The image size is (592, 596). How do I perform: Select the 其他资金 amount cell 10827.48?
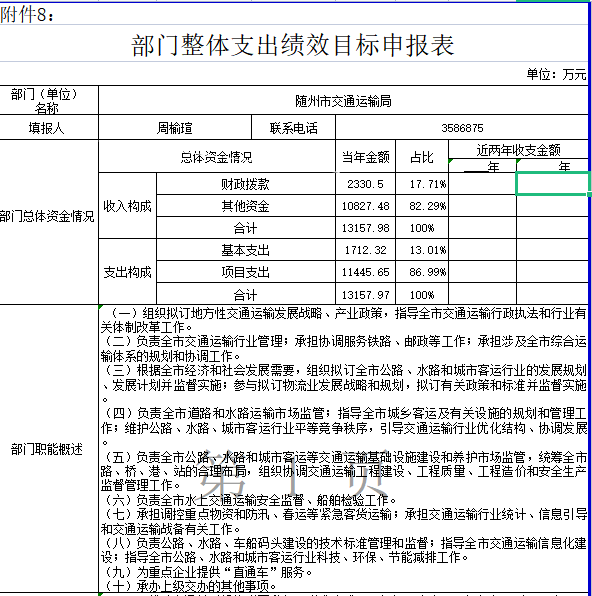click(x=365, y=206)
